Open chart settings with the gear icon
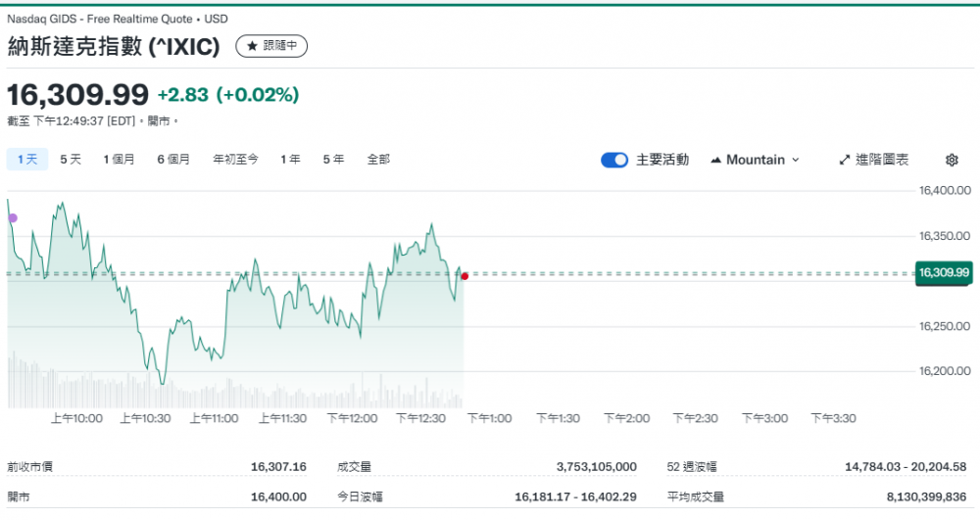This screenshot has height=520, width=980. 951,160
